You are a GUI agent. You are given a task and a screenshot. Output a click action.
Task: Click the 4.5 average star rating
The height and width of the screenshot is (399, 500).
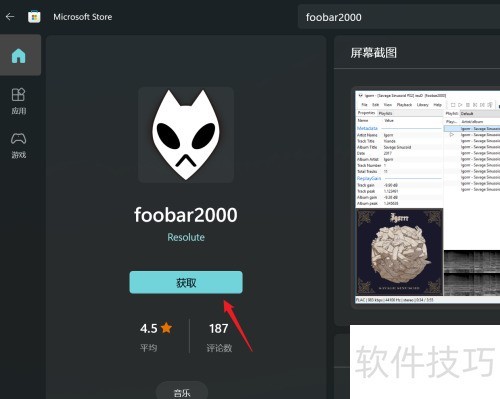(x=156, y=337)
